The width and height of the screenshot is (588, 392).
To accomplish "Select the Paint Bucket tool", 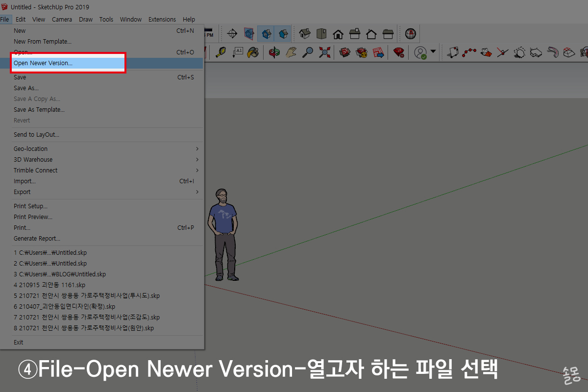I will 253,52.
